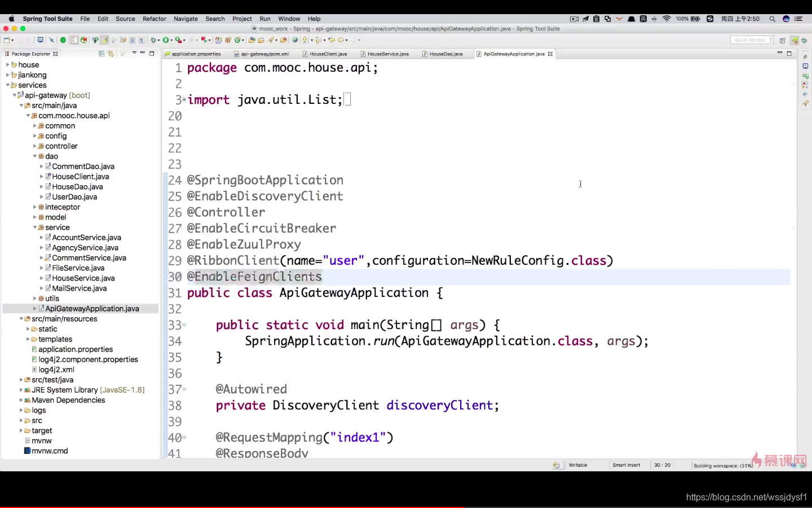This screenshot has height=508, width=812.
Task: Click the Search flashlight toolbar icon
Action: (271, 40)
